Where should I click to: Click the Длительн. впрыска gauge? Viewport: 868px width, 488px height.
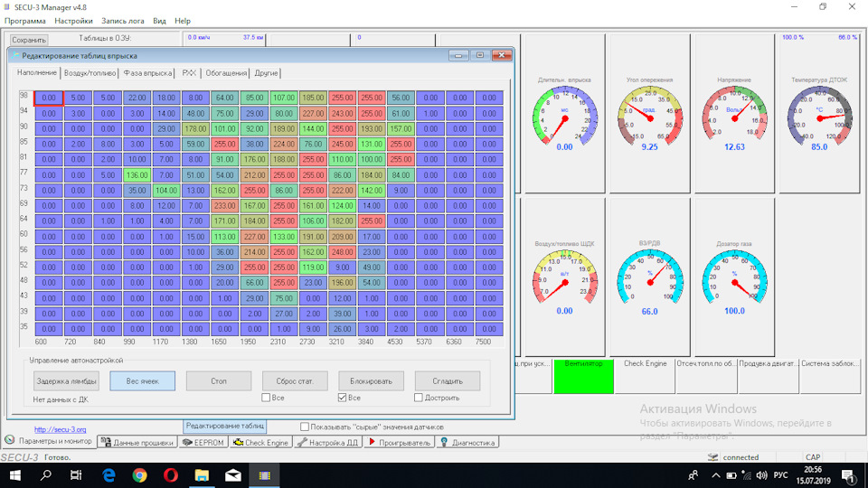pos(564,114)
